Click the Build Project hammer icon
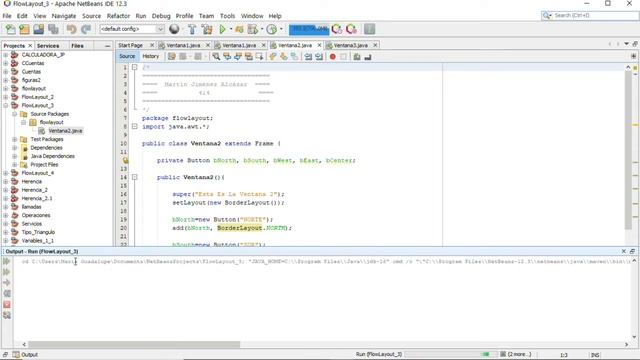The image size is (640, 360). tap(192, 29)
